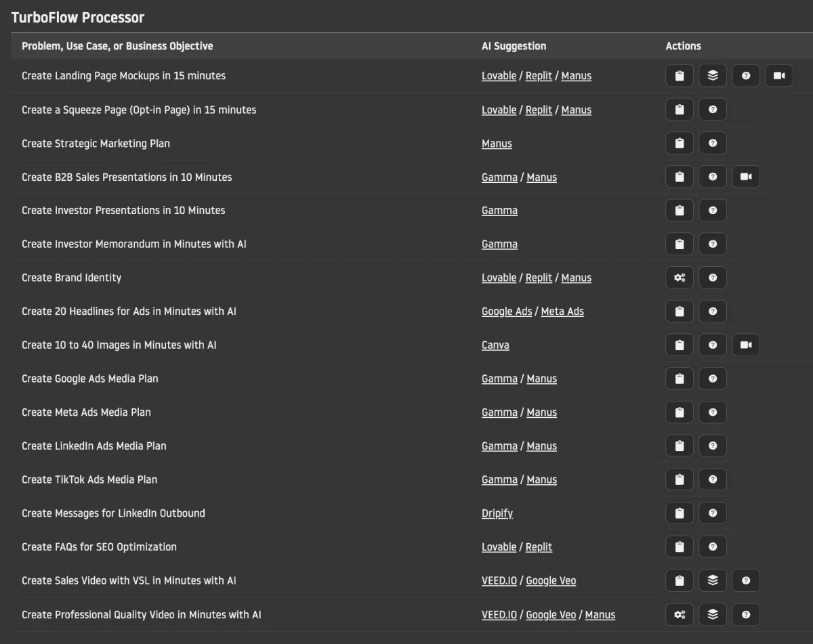Open help icon for Squeeze Page row
813x644 pixels.
pos(713,110)
